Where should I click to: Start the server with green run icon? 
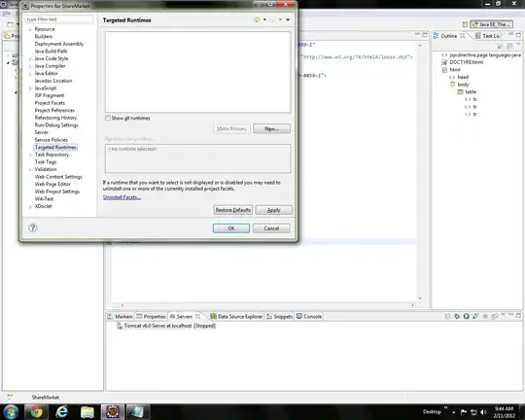click(466, 316)
